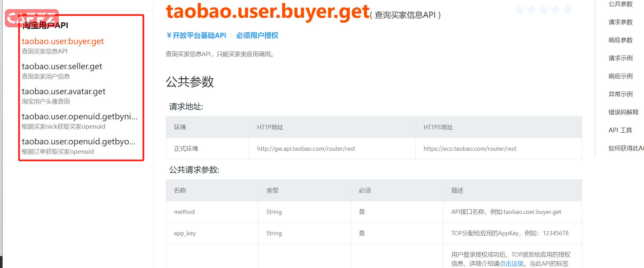
Task: Open 错误码解释 from the right navigation
Action: (x=623, y=112)
